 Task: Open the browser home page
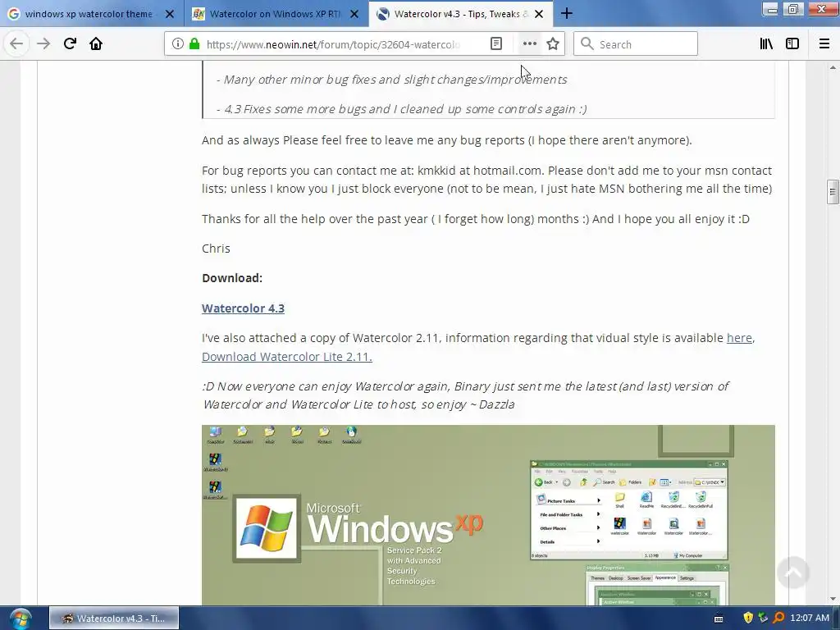(x=96, y=44)
